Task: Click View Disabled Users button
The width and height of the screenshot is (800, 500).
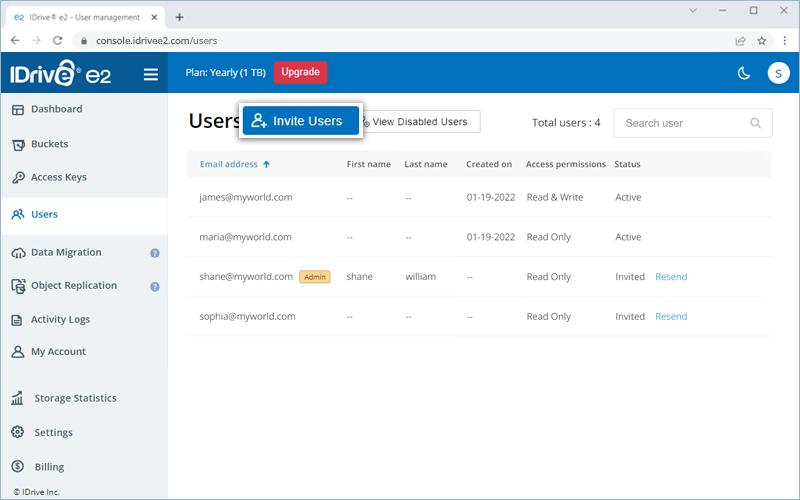Action: pyautogui.click(x=418, y=122)
